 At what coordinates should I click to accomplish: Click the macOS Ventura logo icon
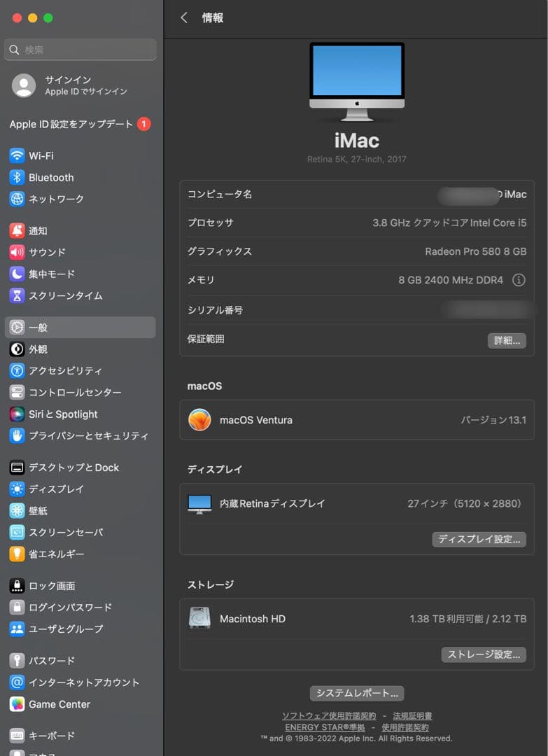click(x=199, y=420)
